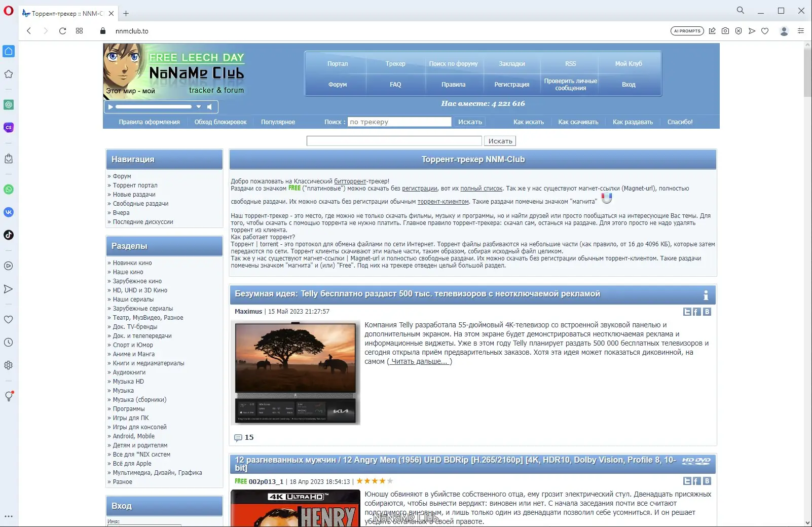The width and height of the screenshot is (812, 527).
Task: Open the ad blocker shield icon
Action: 739,31
